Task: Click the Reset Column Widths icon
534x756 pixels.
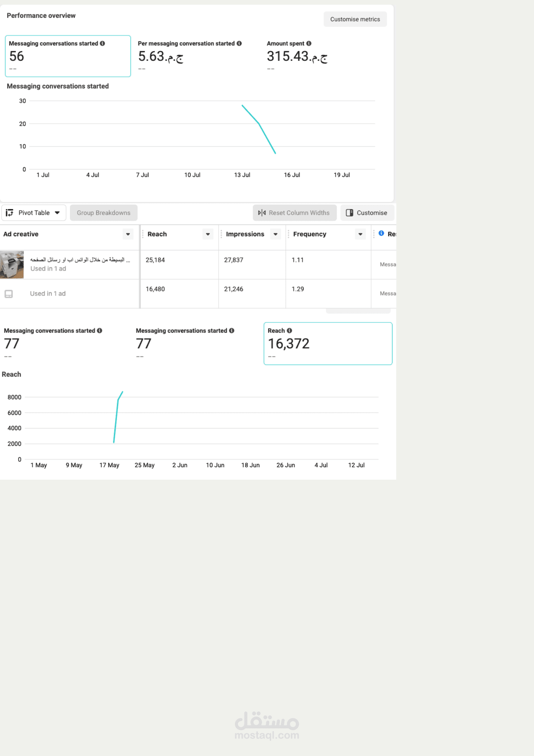Action: coord(262,213)
